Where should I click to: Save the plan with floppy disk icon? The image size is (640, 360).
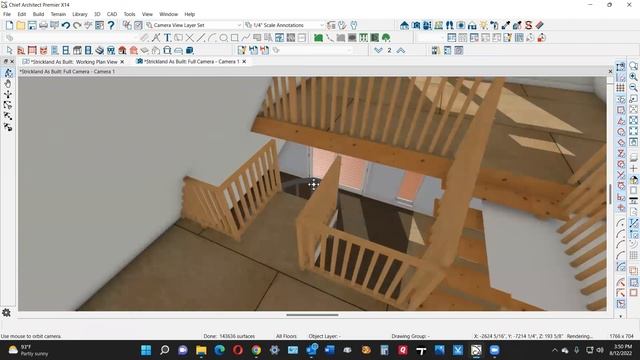point(32,25)
